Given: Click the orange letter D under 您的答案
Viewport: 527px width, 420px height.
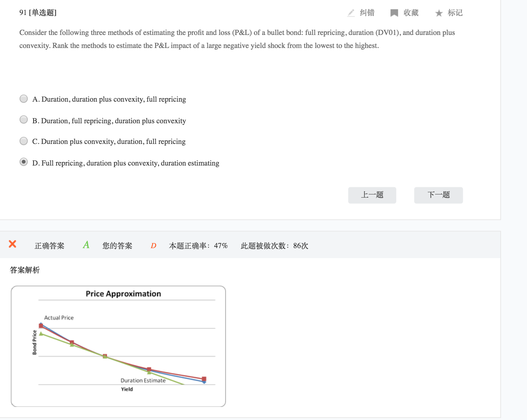Looking at the screenshot, I should 153,246.
